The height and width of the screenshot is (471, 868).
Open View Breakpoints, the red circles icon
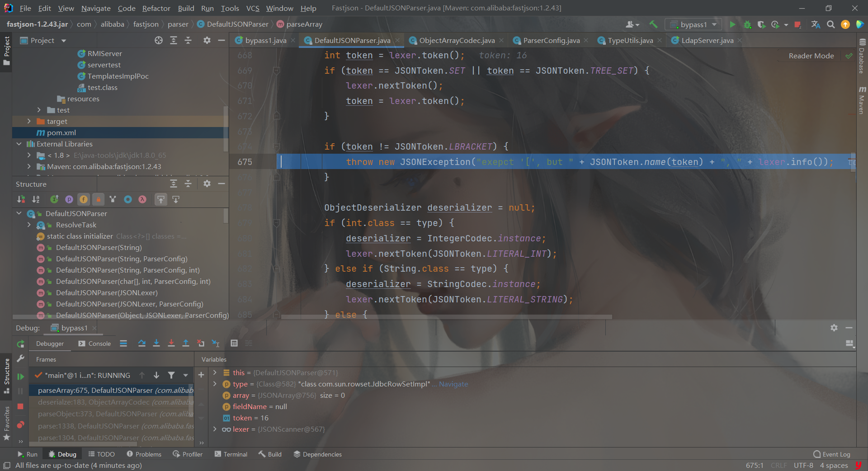(20, 425)
